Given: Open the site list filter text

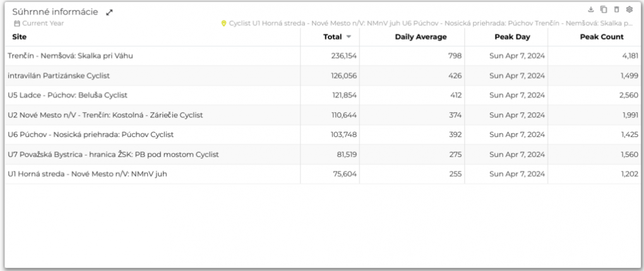Looking at the screenshot, I should (431, 23).
